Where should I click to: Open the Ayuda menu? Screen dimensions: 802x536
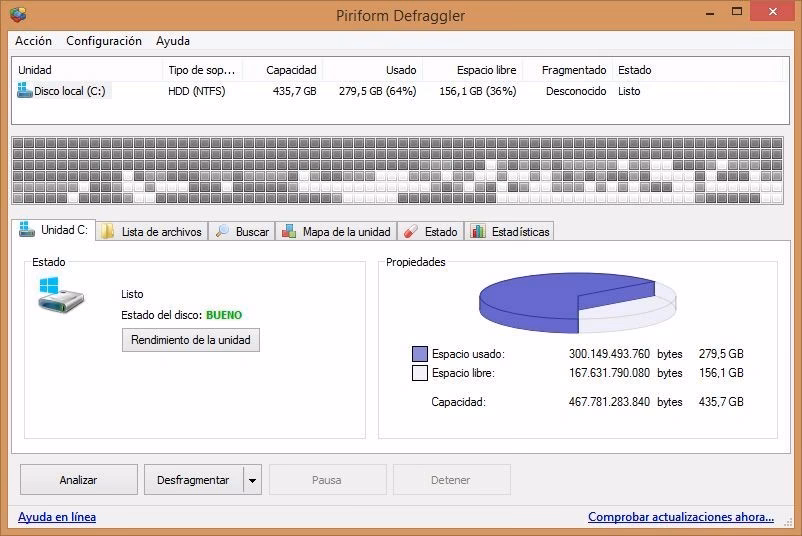[172, 41]
